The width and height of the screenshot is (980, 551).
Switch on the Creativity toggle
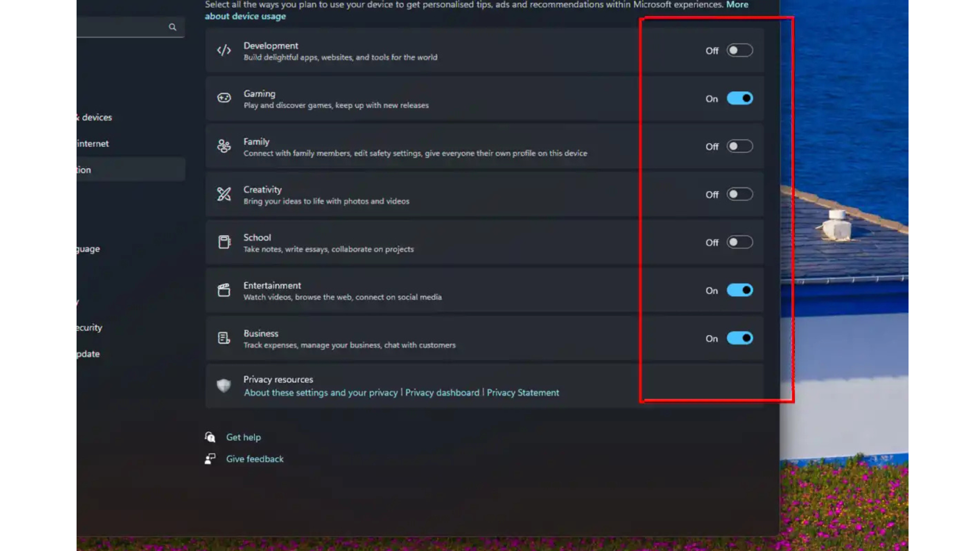click(x=740, y=194)
